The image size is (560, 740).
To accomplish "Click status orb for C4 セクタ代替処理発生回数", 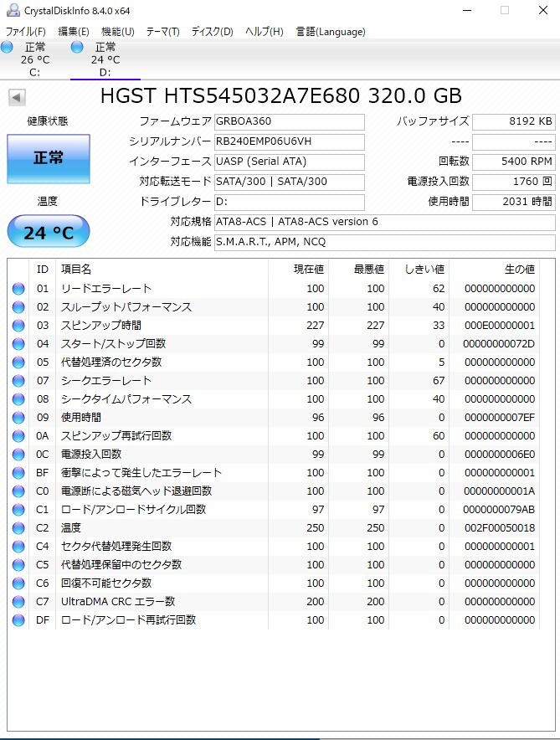I will click(x=18, y=547).
